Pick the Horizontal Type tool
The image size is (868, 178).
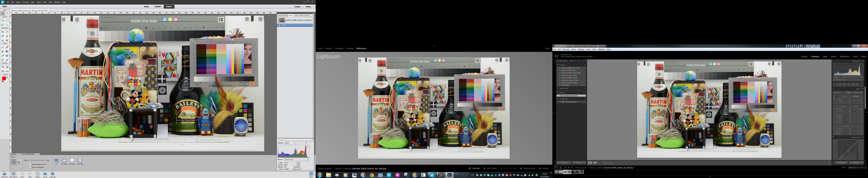[x=3, y=60]
